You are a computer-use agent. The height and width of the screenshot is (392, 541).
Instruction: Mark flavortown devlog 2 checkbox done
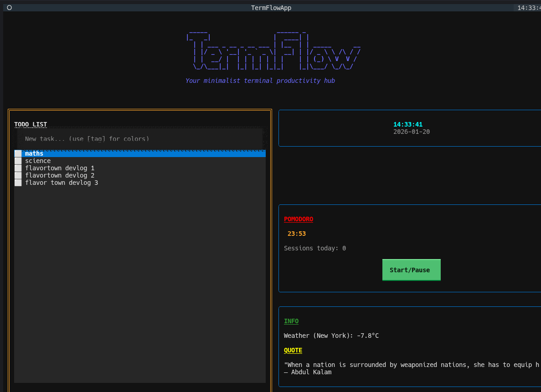pos(18,176)
